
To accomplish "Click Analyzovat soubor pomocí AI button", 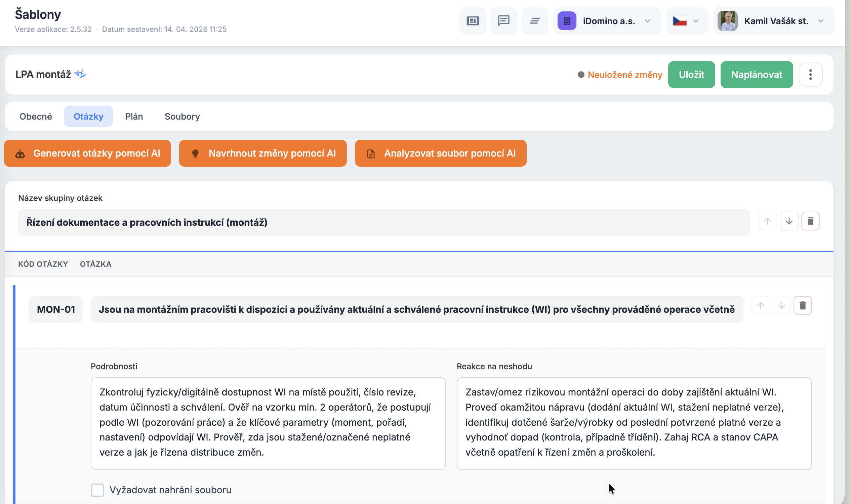I will tap(440, 154).
